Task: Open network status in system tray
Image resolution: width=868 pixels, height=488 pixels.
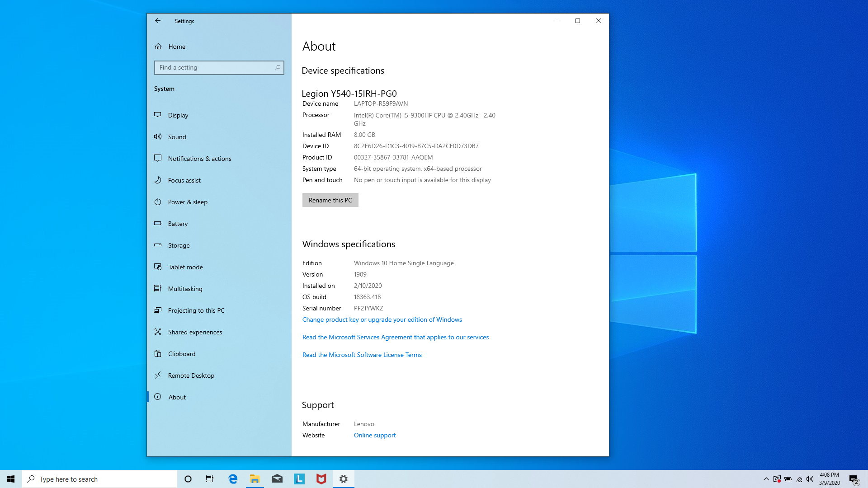Action: tap(799, 479)
